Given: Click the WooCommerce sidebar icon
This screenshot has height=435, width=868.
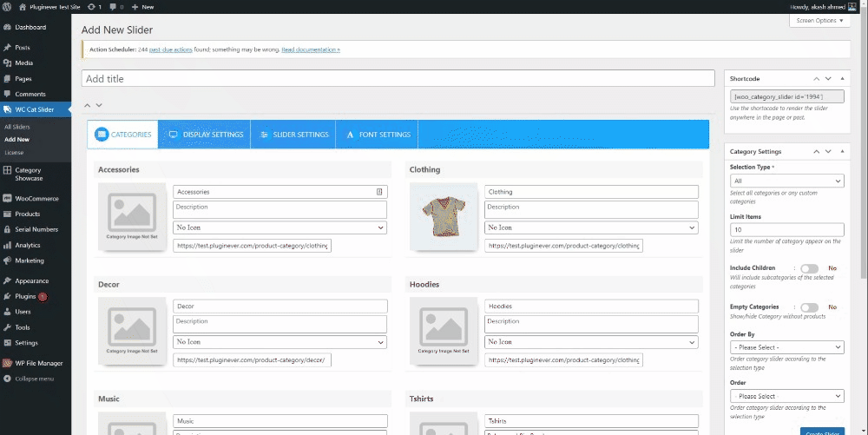Looking at the screenshot, I should coord(7,198).
